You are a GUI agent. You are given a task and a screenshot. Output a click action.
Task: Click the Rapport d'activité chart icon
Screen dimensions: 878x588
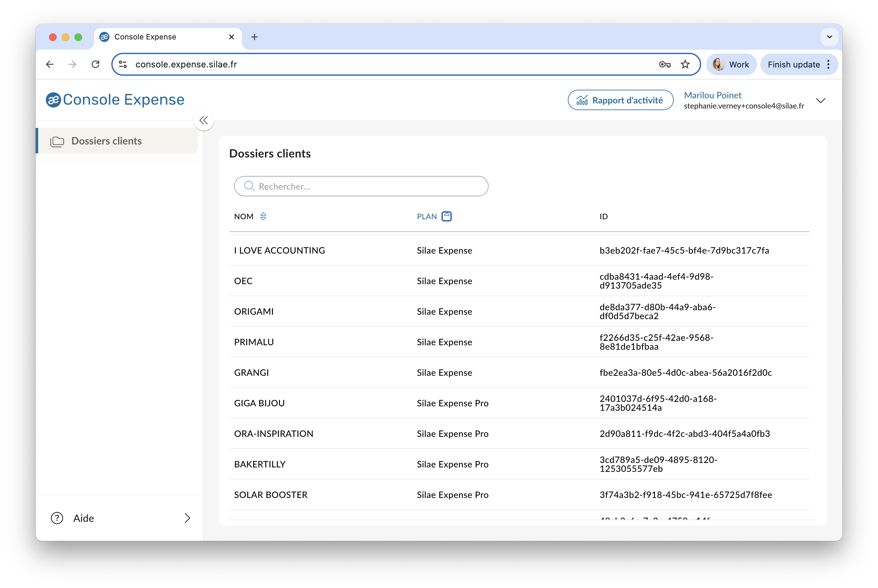(x=582, y=100)
